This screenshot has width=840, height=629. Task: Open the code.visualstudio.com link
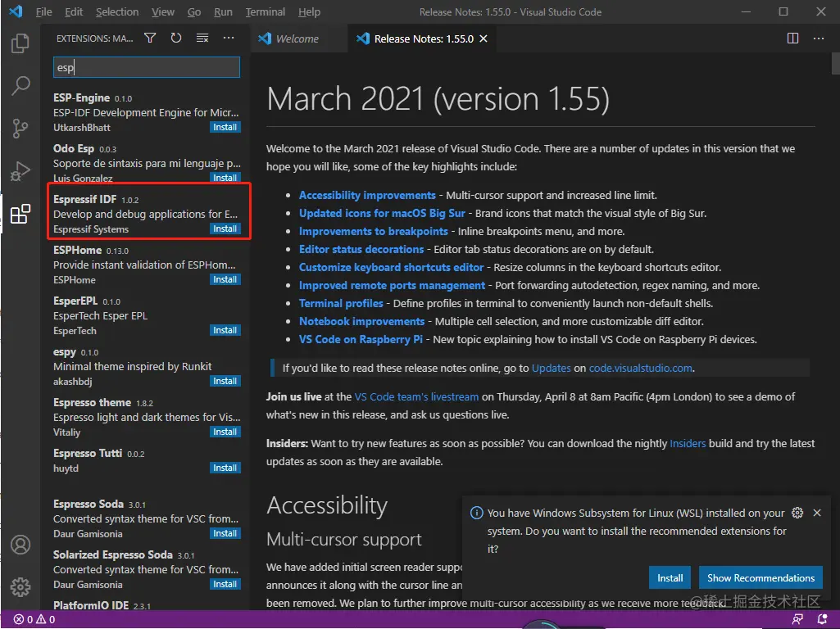(641, 369)
